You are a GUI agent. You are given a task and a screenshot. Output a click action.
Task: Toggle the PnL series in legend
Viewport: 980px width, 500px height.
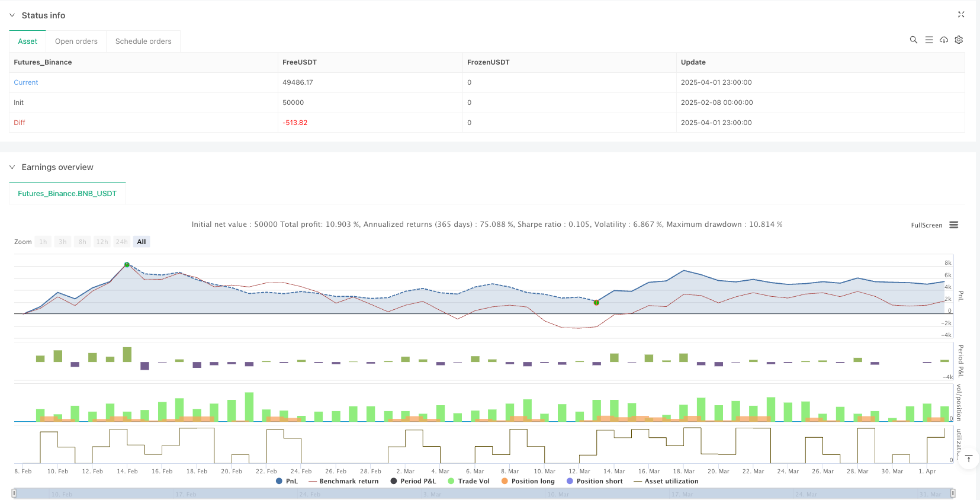point(287,481)
